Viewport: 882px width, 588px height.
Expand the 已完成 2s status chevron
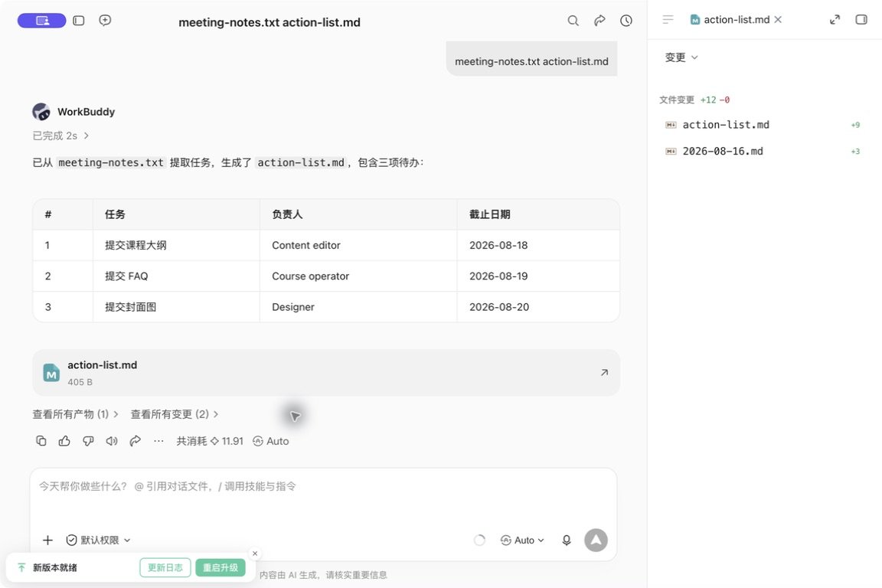[86, 136]
